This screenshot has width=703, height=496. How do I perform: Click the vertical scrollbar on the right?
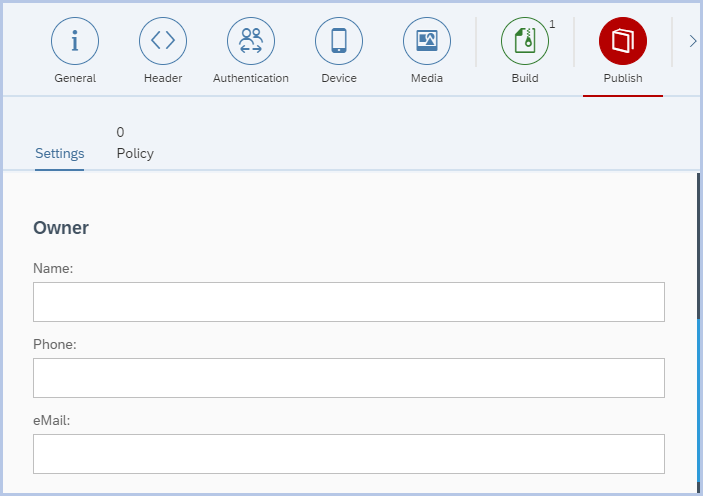pyautogui.click(x=698, y=330)
